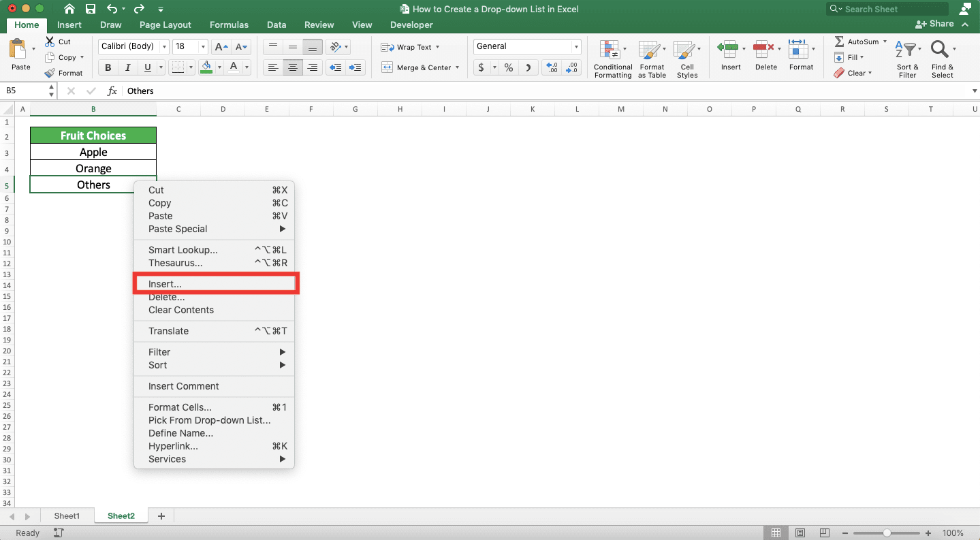Toggle italic formatting
This screenshot has width=980, height=540.
pyautogui.click(x=127, y=67)
